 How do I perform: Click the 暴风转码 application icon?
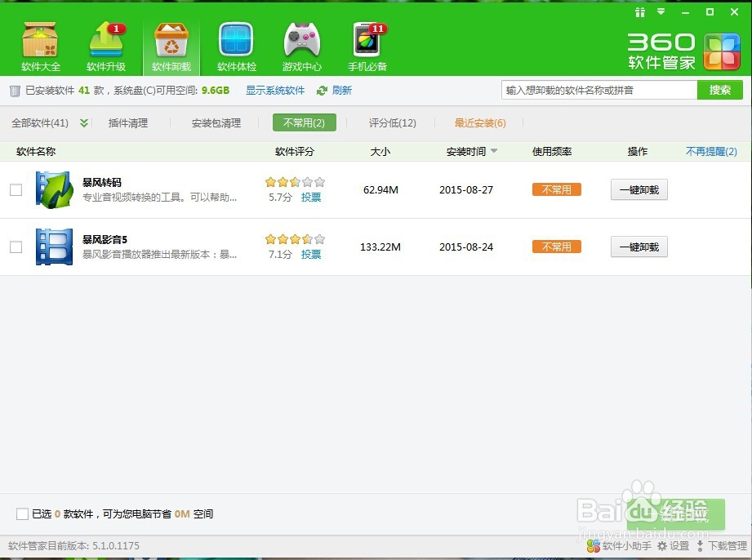(54, 190)
